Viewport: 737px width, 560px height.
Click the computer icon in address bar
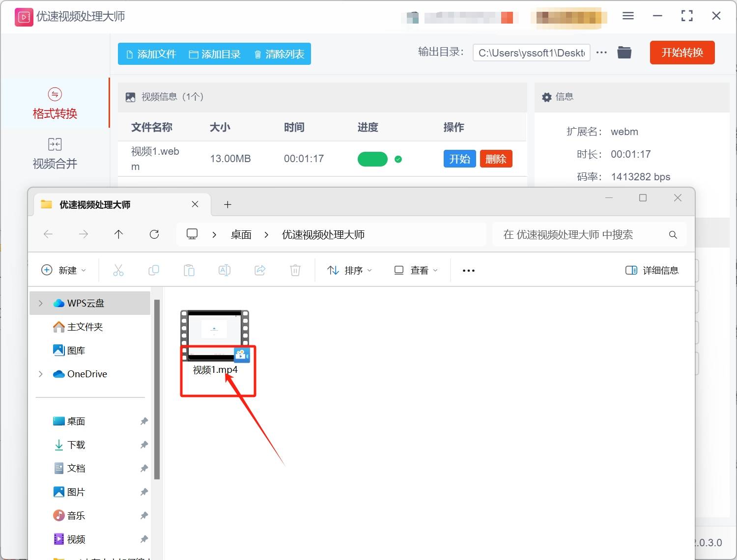click(192, 234)
